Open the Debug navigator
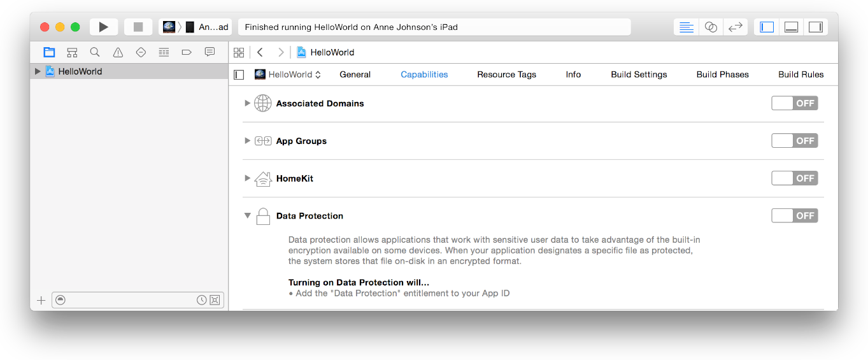Screen dimensions: 868x360 tap(164, 52)
